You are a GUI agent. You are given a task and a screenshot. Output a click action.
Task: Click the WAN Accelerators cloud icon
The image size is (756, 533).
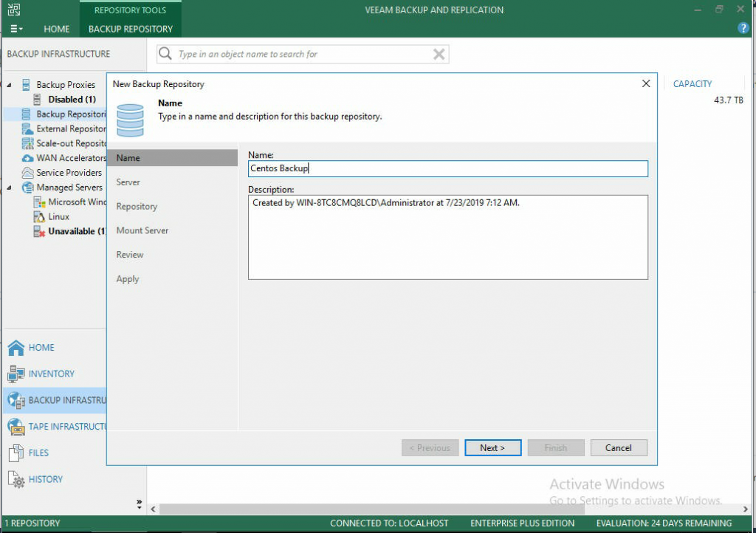[27, 158]
